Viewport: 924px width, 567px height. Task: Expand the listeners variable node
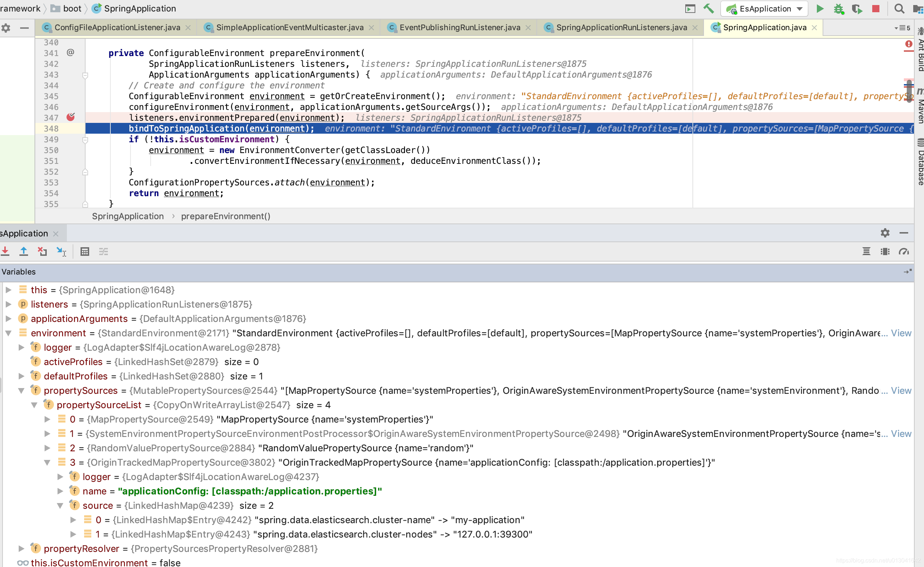[8, 304]
